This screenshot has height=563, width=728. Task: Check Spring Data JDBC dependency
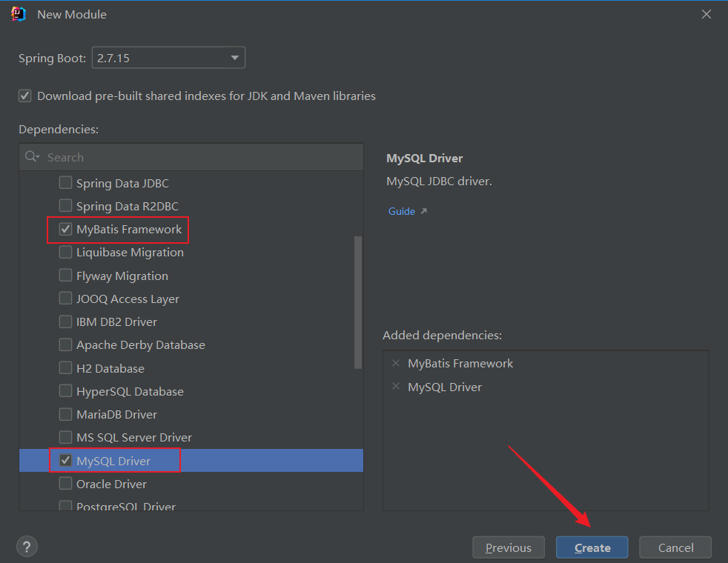(65, 183)
